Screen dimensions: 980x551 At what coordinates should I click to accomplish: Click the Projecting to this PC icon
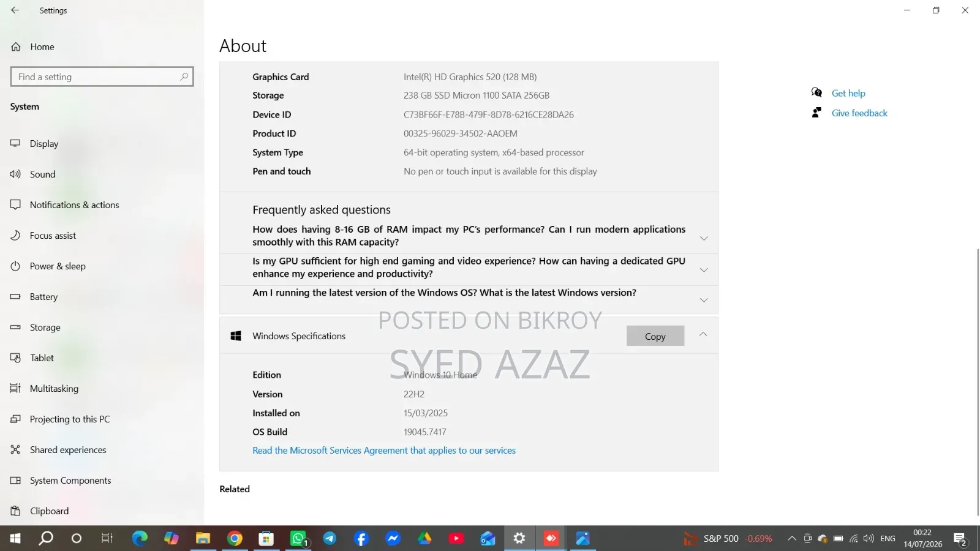15,419
